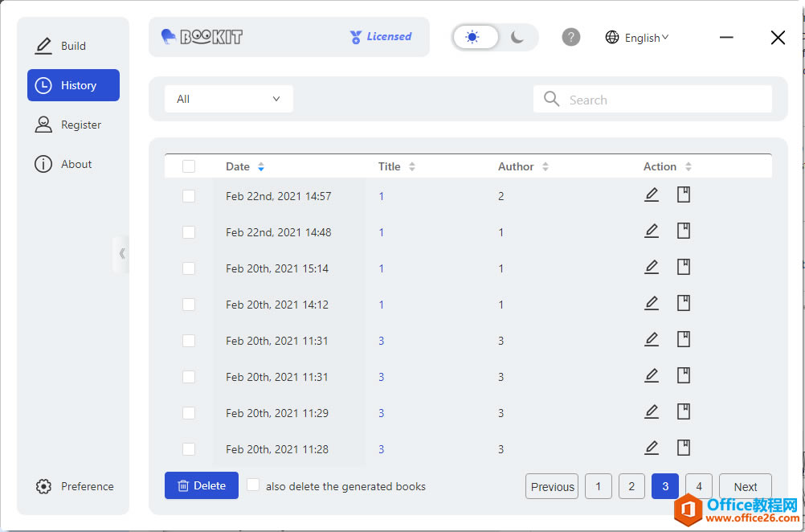
Task: Edit the Feb 20th 11:28 entry
Action: pyautogui.click(x=652, y=448)
